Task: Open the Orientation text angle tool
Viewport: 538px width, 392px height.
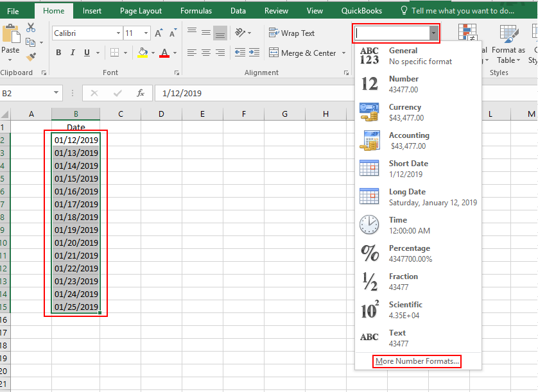Action: tap(240, 33)
